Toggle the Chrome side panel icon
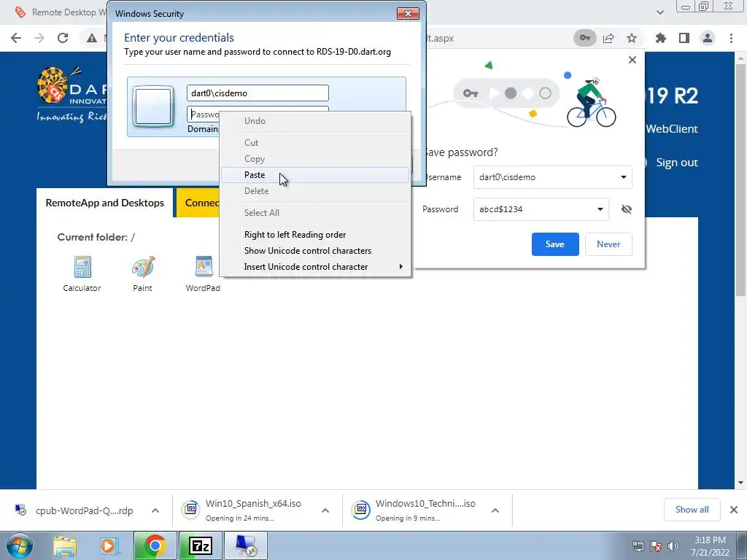Image resolution: width=747 pixels, height=560 pixels. (x=684, y=38)
